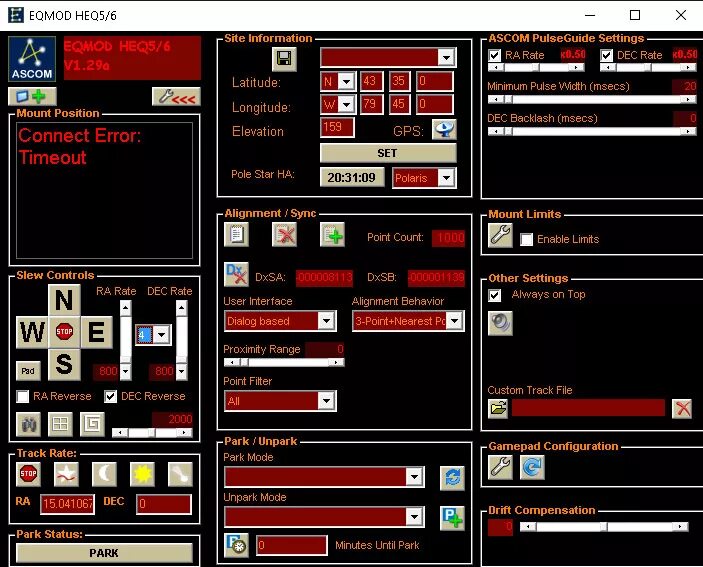Open custom track file folder icon
703x567 pixels.
[x=498, y=408]
